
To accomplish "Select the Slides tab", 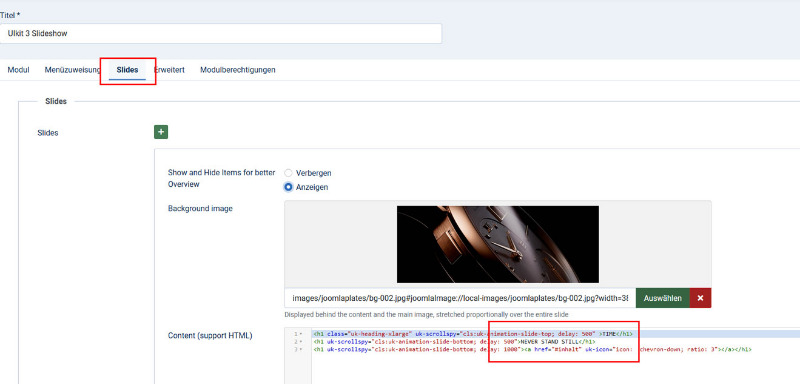I will 127,70.
